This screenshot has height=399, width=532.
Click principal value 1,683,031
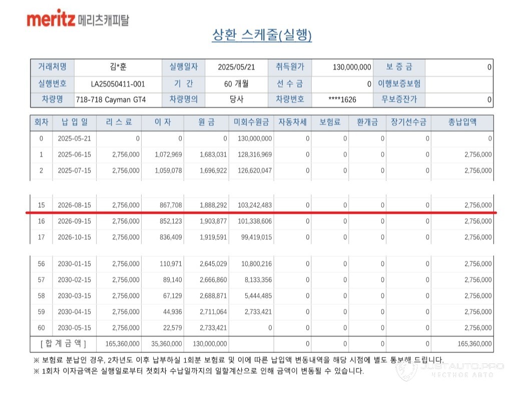pos(213,155)
